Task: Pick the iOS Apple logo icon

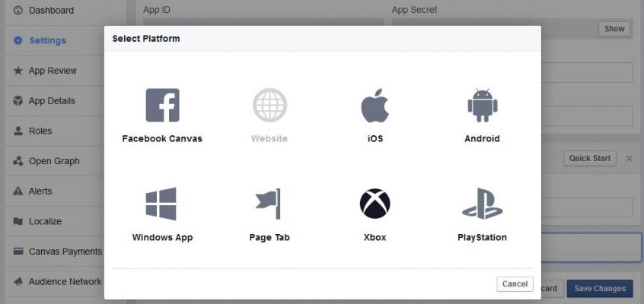Action: (x=375, y=105)
